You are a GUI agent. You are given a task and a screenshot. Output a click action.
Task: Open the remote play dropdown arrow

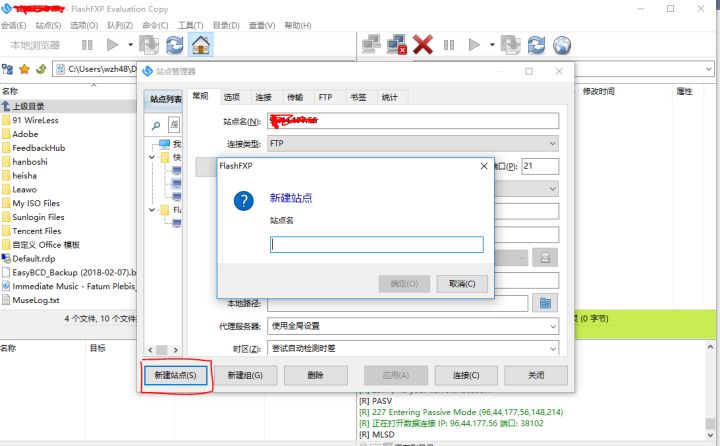coord(492,45)
